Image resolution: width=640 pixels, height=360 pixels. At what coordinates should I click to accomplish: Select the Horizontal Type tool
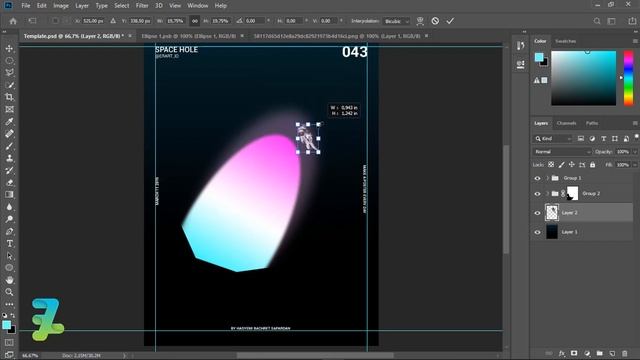pos(9,244)
